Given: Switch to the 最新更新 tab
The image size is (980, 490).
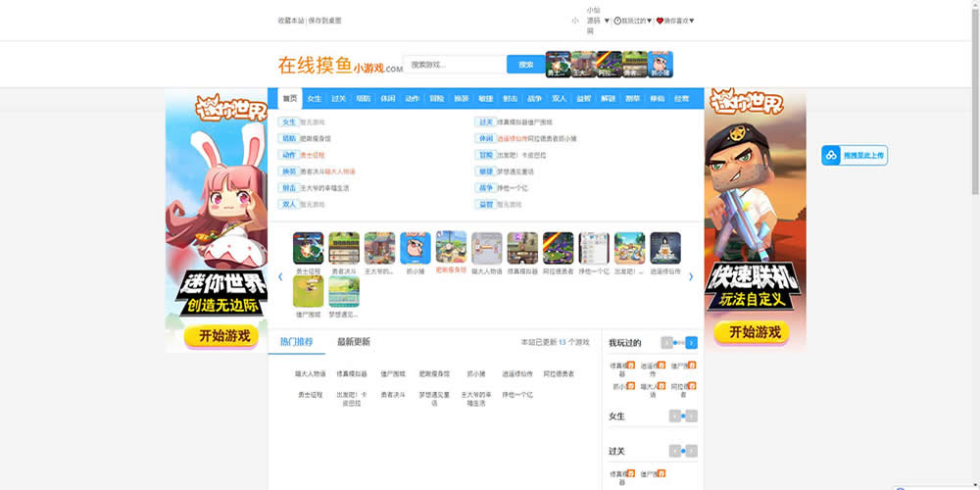Looking at the screenshot, I should click(354, 342).
